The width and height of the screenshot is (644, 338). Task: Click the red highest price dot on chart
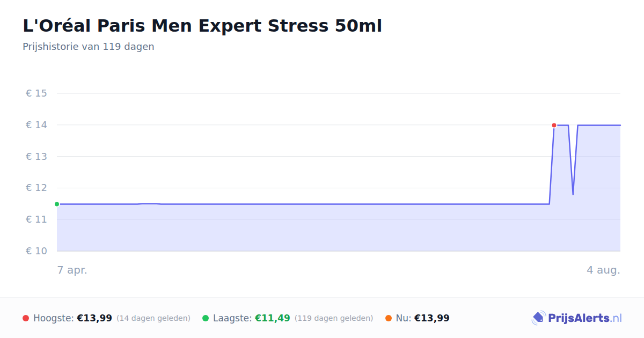(554, 126)
